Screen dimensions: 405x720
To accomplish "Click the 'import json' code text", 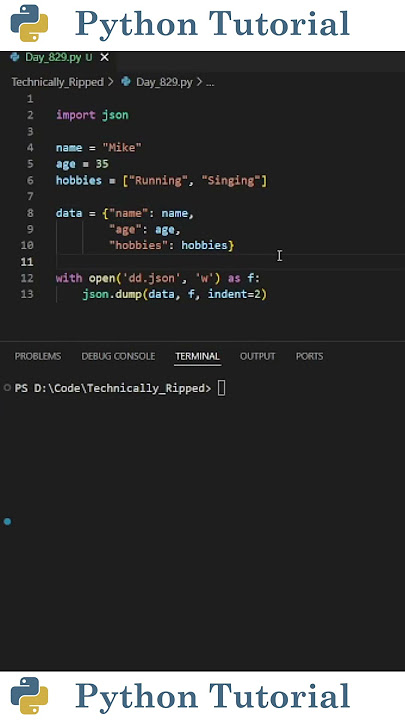I will pyautogui.click(x=92, y=115).
